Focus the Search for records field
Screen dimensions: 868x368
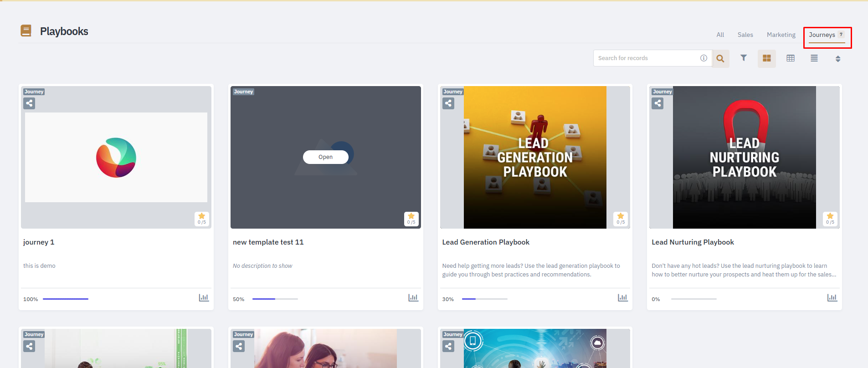coord(647,58)
